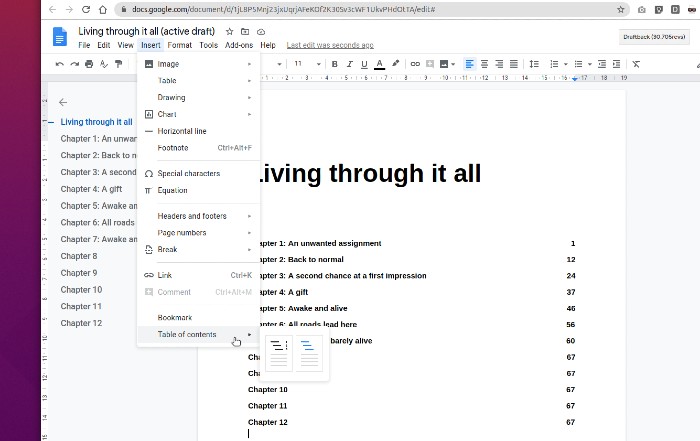Click the Add comment toolbar icon
Viewport: 700px width, 441px height.
[x=430, y=64]
